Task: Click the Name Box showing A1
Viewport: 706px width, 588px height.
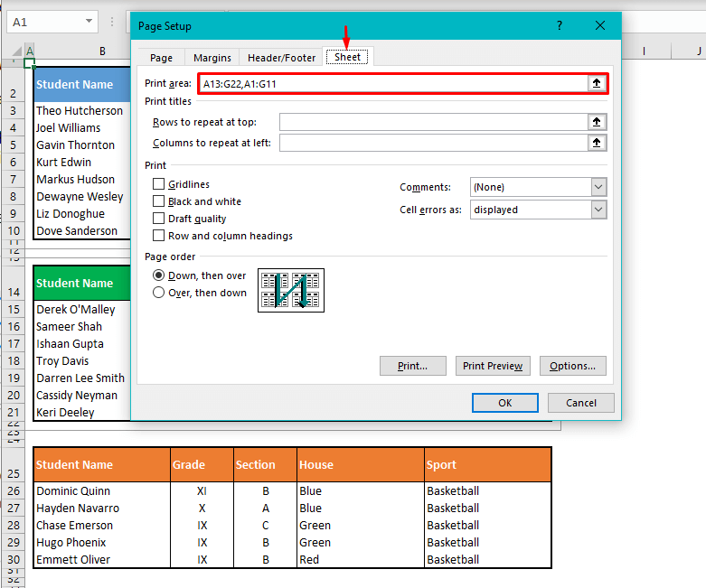Action: click(x=45, y=22)
